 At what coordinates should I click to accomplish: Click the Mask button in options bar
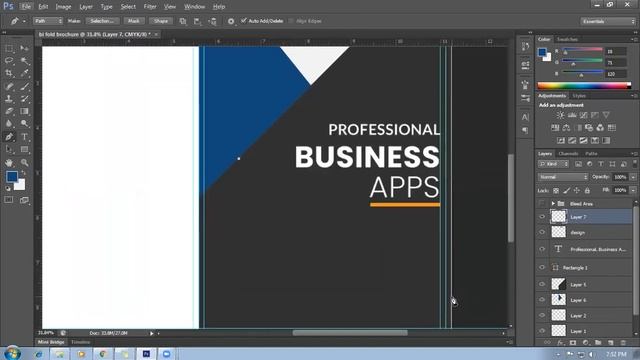(x=133, y=21)
